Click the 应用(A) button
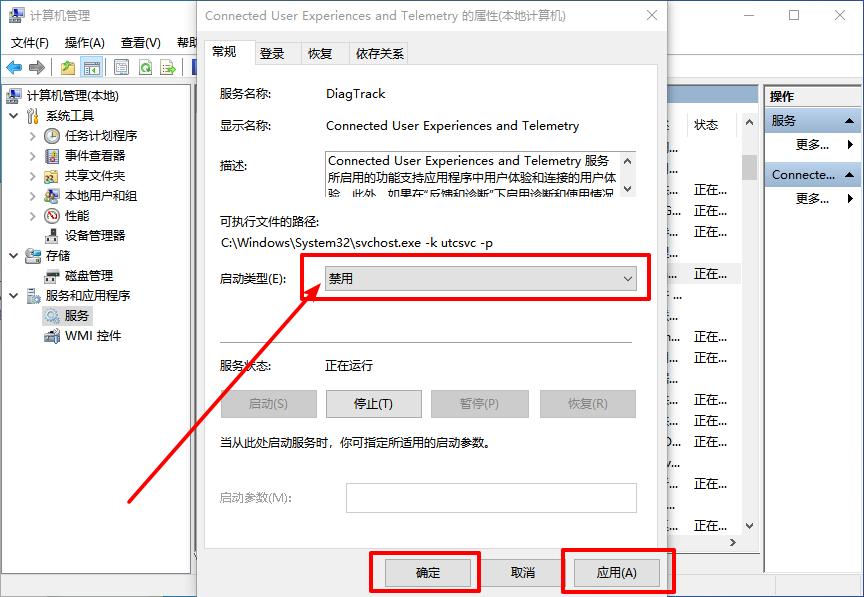 click(x=616, y=573)
